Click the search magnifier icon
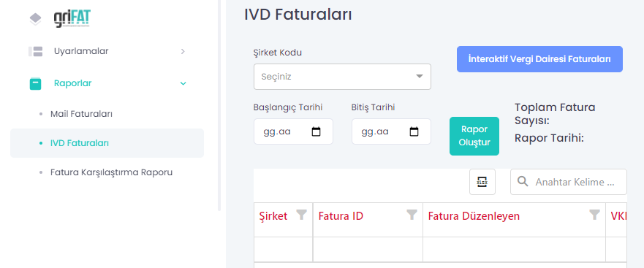 523,181
